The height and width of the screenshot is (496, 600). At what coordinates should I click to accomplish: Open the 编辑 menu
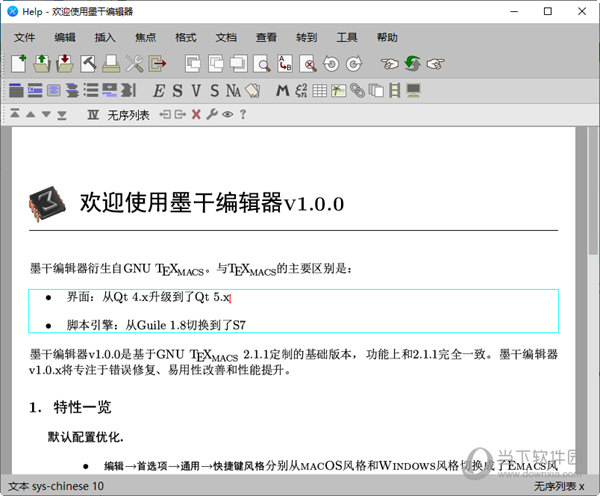(x=65, y=38)
